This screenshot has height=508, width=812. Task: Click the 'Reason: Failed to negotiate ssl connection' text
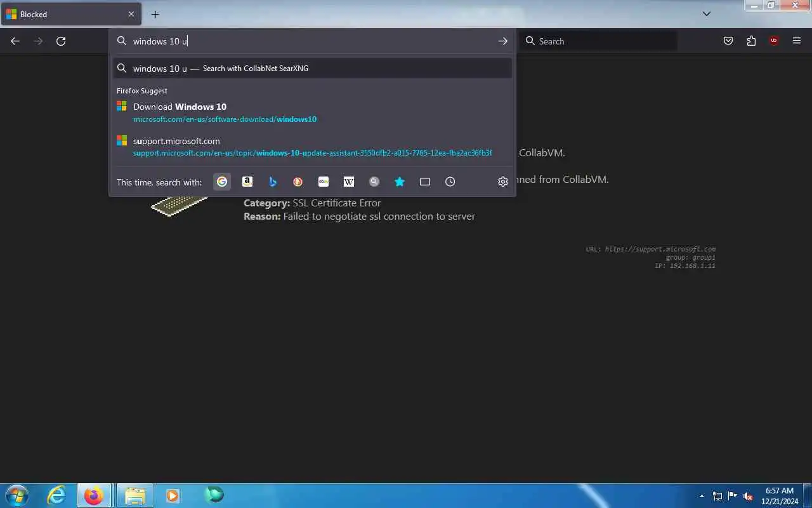point(359,217)
